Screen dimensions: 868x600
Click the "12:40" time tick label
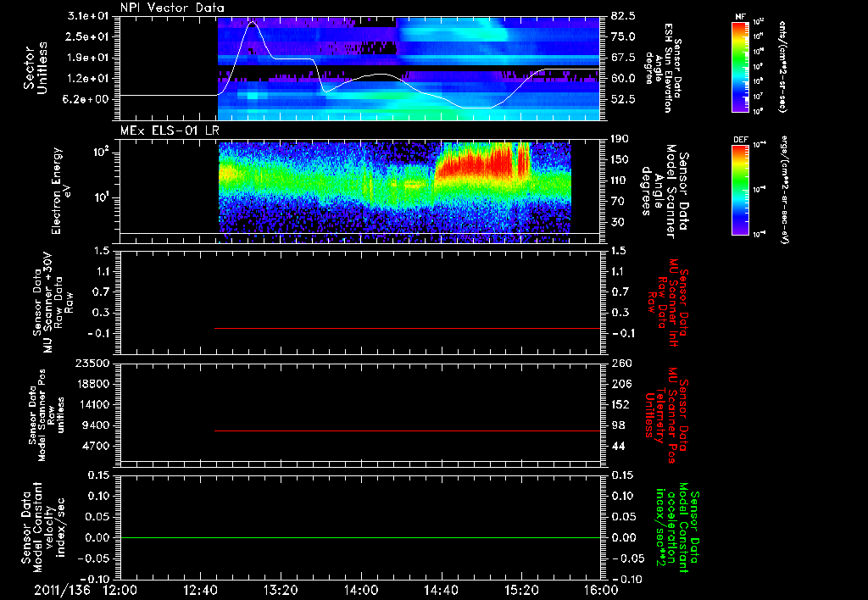[200, 590]
